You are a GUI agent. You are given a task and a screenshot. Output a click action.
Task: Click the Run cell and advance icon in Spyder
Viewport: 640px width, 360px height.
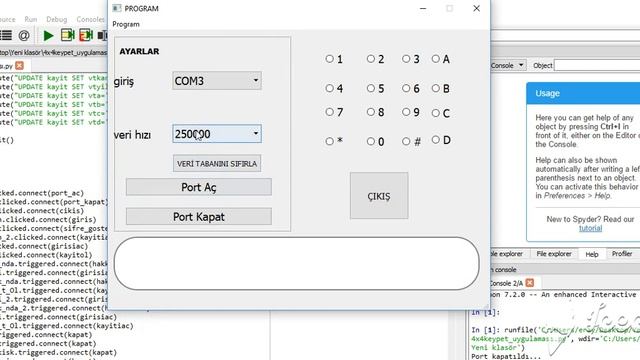(86, 35)
